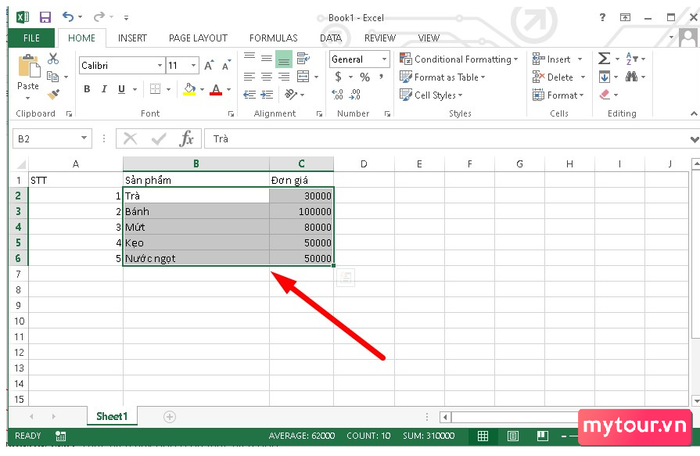Click the Merge & Center icon
This screenshot has width=700, height=456.
tap(303, 76)
